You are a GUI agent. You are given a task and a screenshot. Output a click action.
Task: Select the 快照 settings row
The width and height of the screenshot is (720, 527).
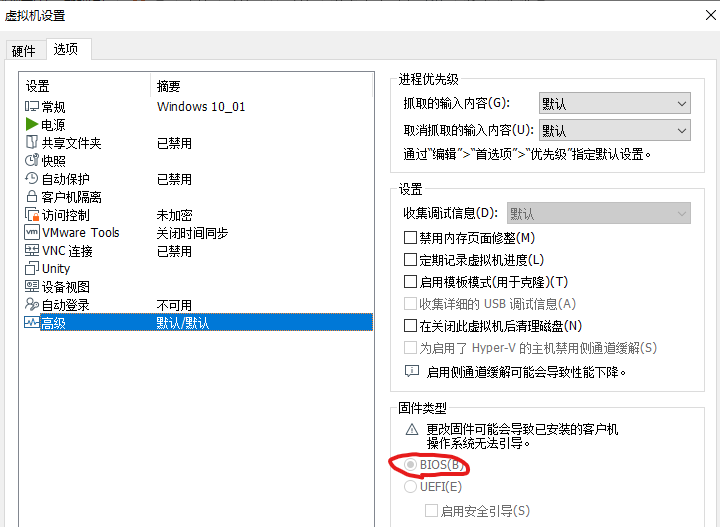click(198, 161)
